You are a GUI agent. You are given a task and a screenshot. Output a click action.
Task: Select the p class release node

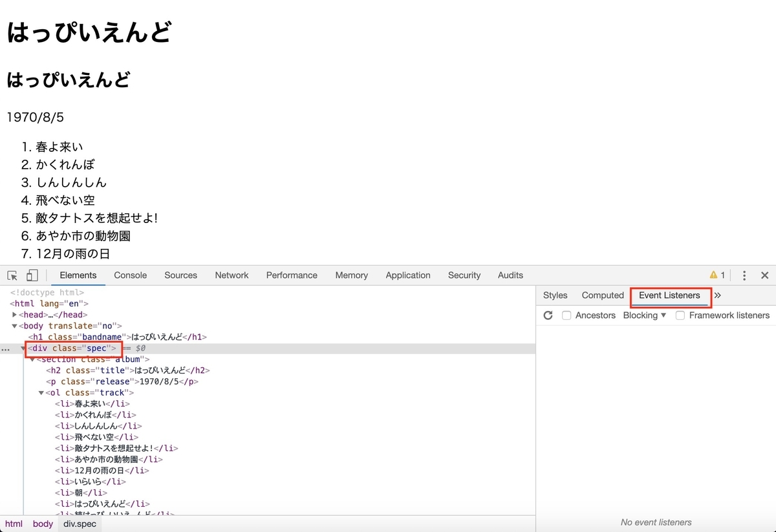[x=122, y=381]
